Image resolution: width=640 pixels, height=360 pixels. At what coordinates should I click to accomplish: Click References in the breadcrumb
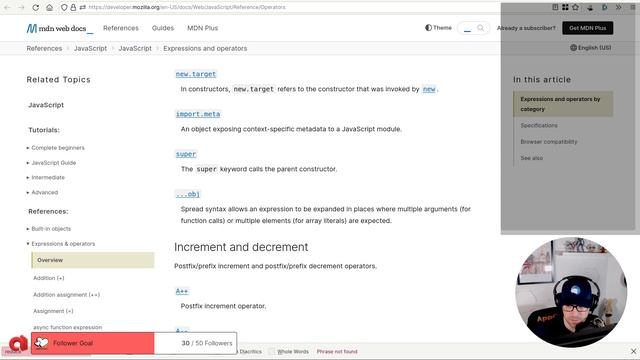tap(44, 48)
